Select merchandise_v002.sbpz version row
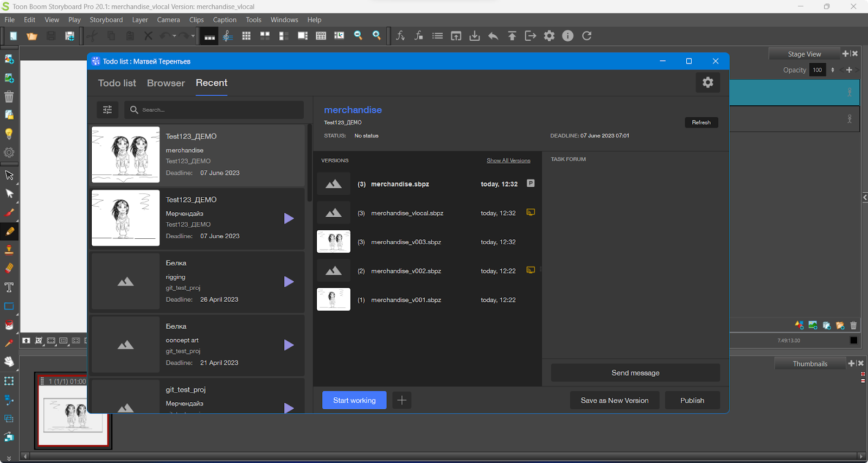 [x=427, y=271]
